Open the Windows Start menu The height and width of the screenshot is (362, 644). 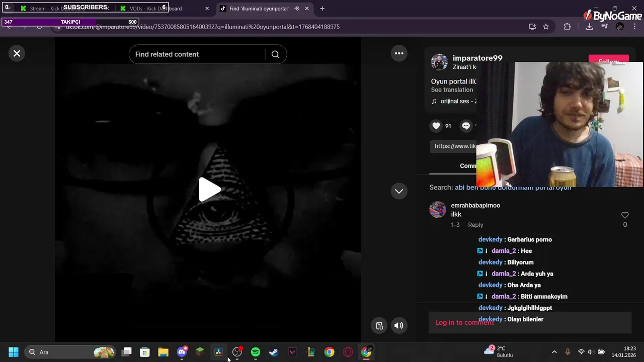(14, 352)
